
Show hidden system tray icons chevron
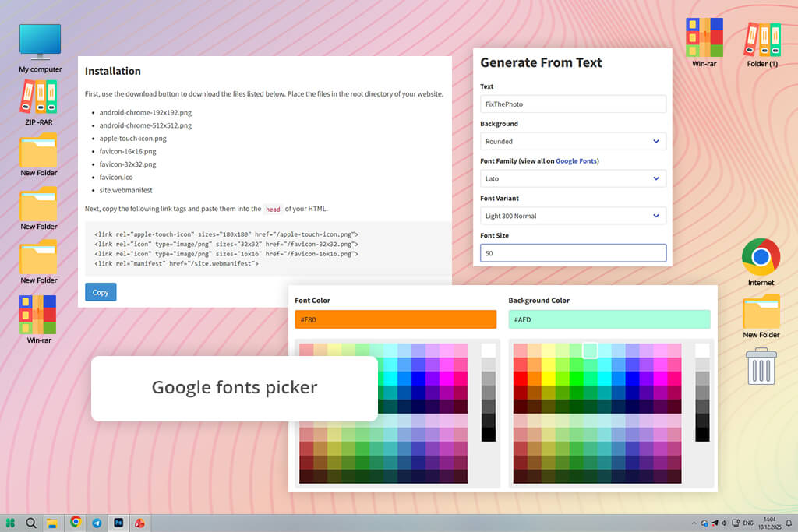[x=694, y=523]
